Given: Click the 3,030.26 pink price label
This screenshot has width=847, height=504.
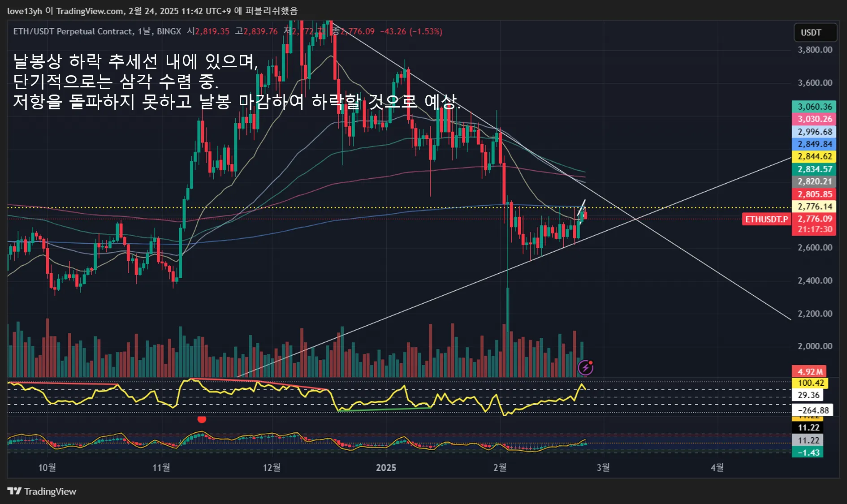Looking at the screenshot, I should coord(814,119).
